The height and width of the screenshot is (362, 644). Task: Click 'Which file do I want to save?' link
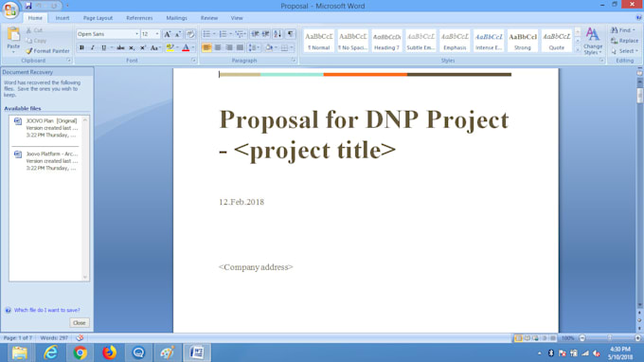(46, 310)
